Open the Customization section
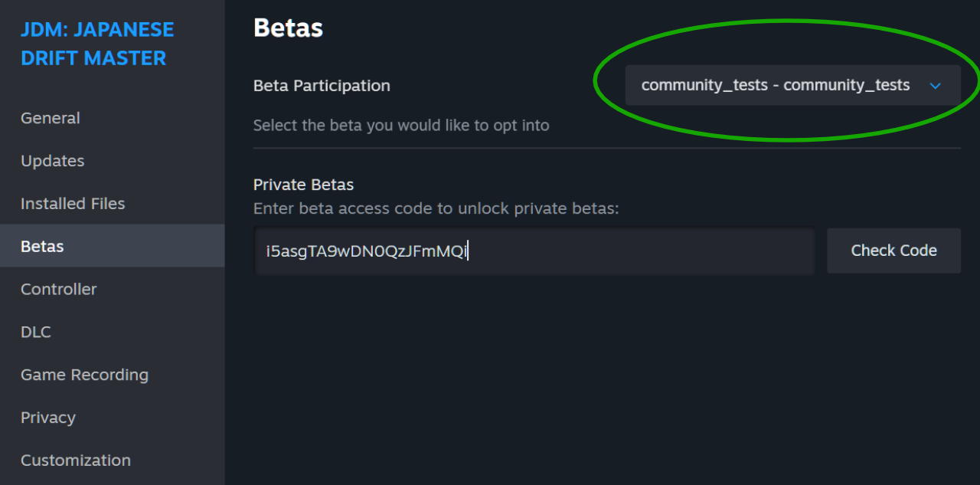980x485 pixels. pos(76,460)
